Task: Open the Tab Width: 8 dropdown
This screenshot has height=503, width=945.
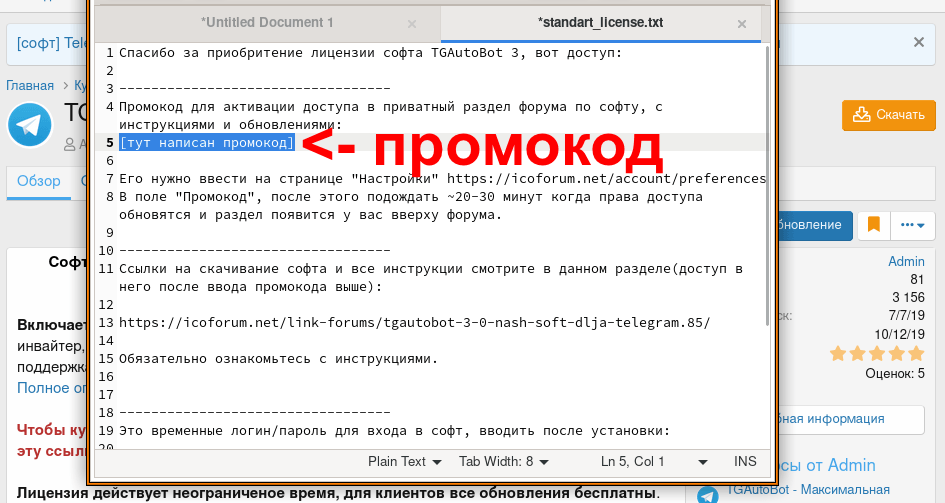Action: 504,461
